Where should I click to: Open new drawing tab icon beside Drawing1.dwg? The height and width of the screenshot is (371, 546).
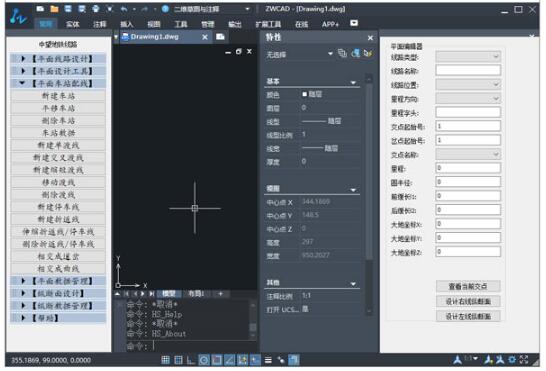[x=220, y=37]
